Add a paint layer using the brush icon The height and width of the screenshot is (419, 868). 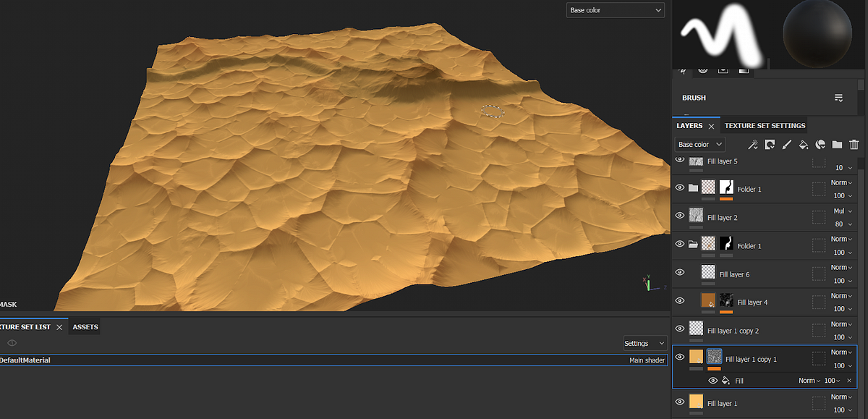787,144
